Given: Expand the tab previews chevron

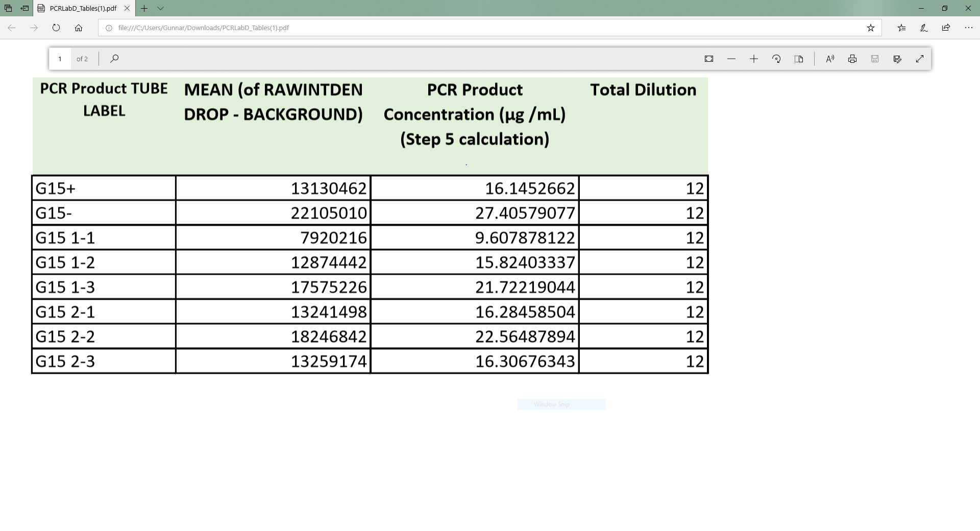Looking at the screenshot, I should tap(161, 8).
